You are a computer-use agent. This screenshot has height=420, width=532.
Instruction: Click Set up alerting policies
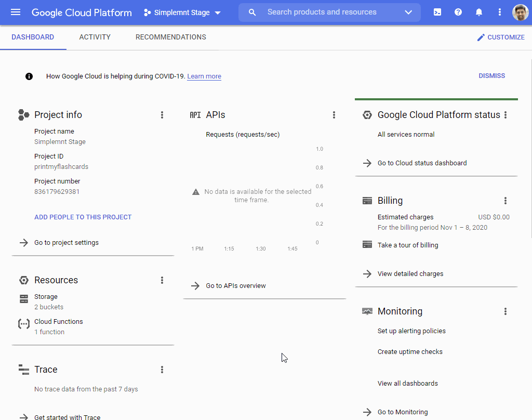point(411,331)
